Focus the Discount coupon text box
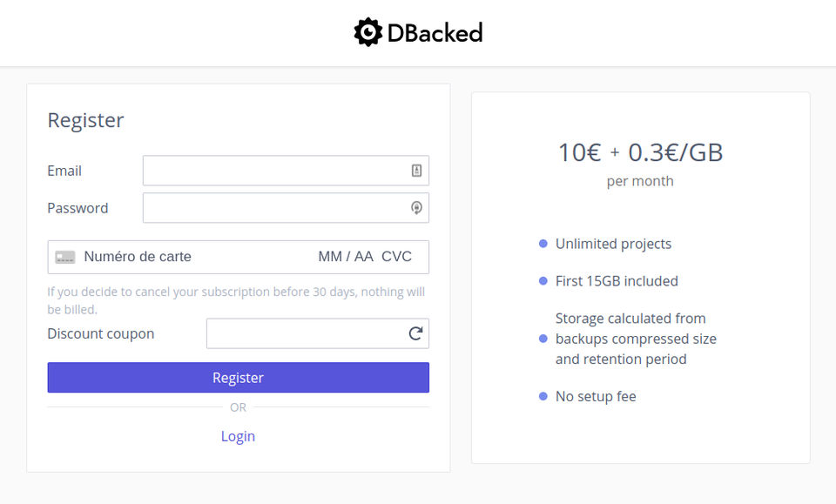The width and height of the screenshot is (836, 504). tap(305, 333)
